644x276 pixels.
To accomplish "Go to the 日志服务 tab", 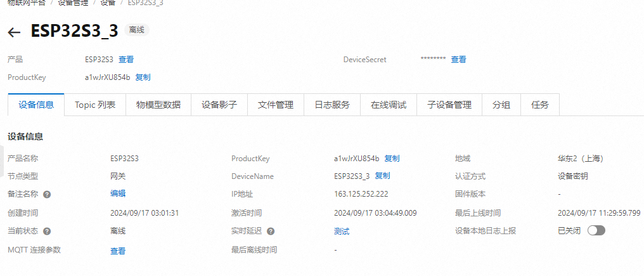I will coord(332,105).
